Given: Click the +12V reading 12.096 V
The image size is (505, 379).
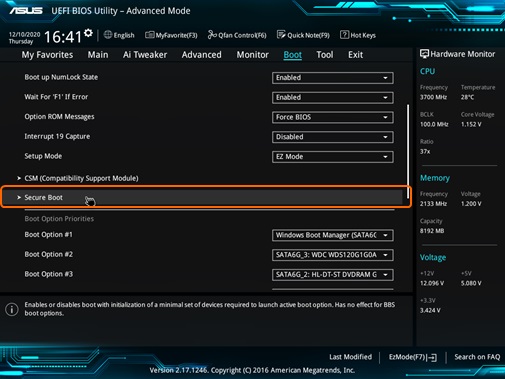Looking at the screenshot, I should (432, 283).
